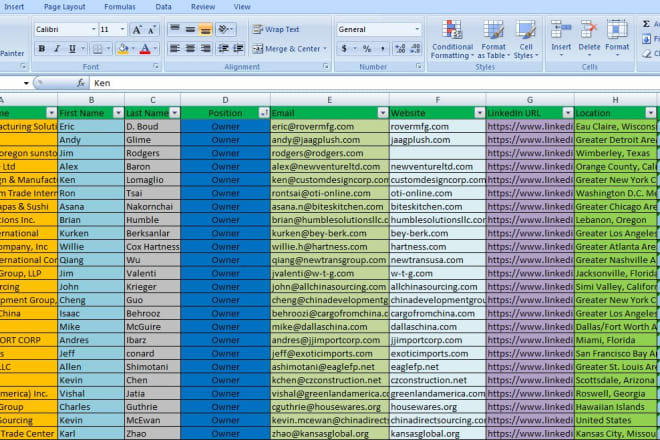Screen dimensions: 660x440
Task: Click formula bar containing Ken
Action: click(x=374, y=83)
